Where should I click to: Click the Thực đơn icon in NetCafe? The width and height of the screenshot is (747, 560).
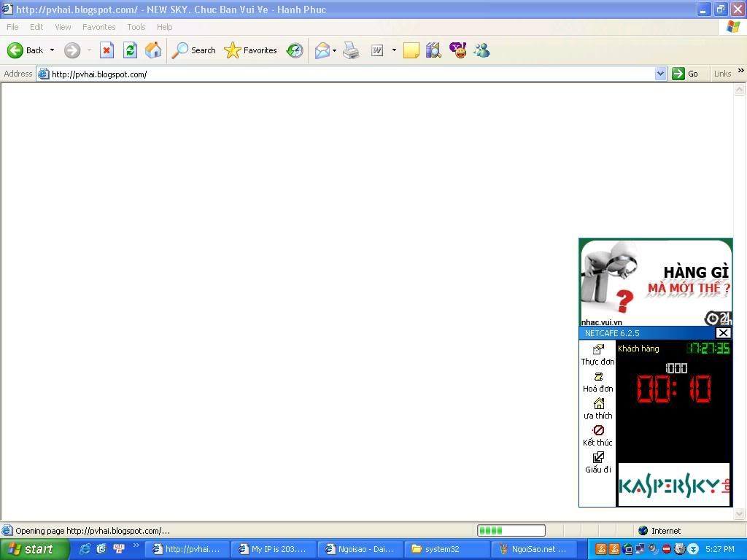(x=598, y=354)
